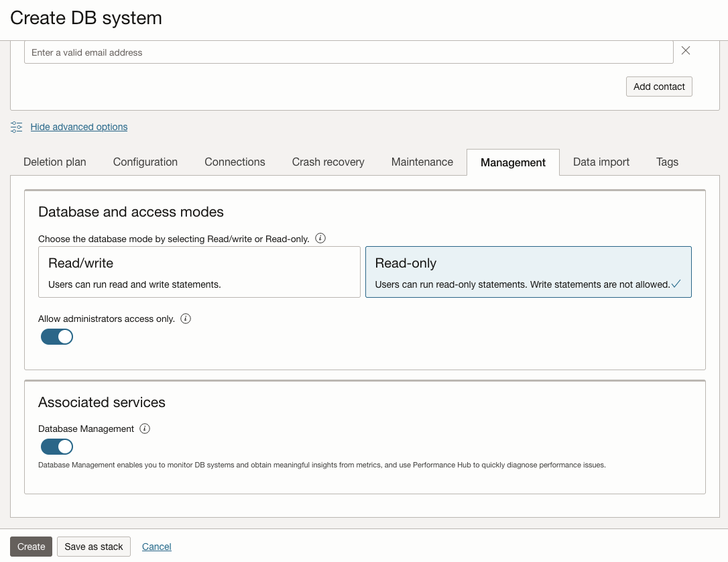Disable the administrators access only toggle
This screenshot has width=728, height=562.
(x=57, y=336)
